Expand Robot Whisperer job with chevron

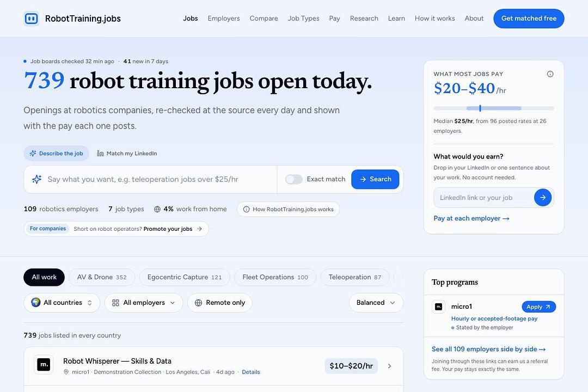(389, 366)
